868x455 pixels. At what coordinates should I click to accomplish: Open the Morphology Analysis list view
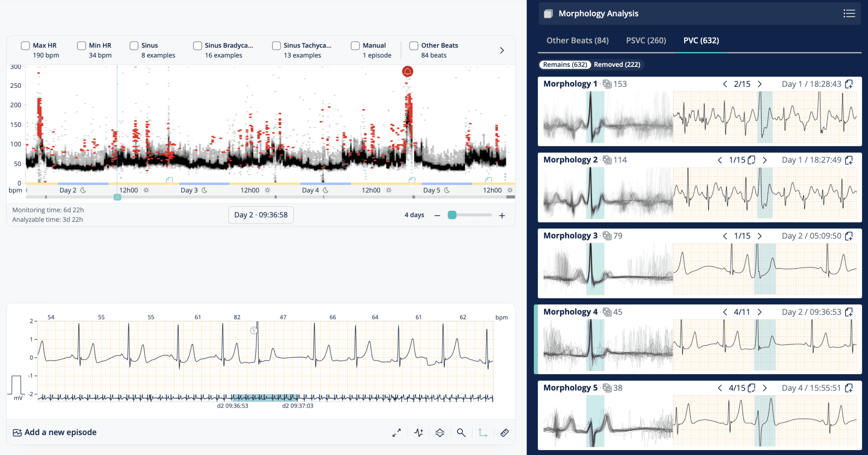[x=849, y=13]
